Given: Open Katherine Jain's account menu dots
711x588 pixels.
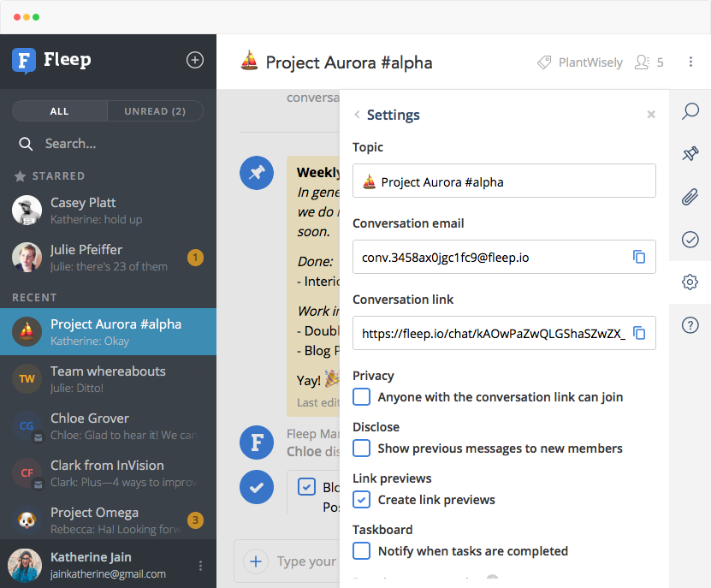Looking at the screenshot, I should pos(200,565).
